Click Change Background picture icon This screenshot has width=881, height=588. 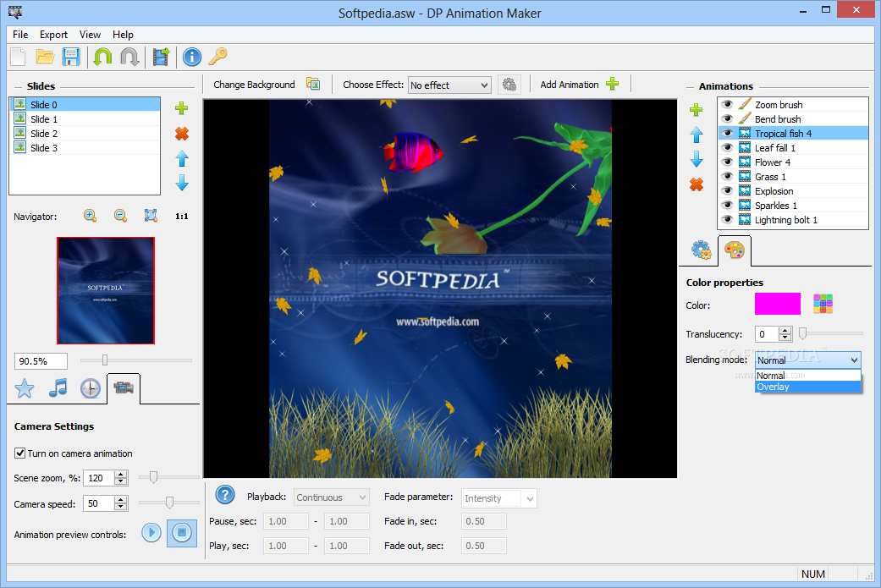[313, 84]
